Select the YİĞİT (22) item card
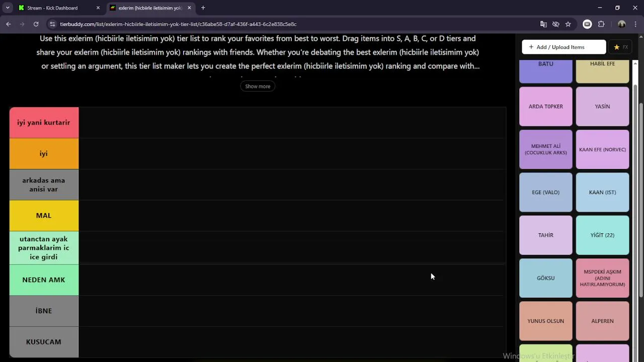Screen dimensions: 644x362 (x=602, y=235)
